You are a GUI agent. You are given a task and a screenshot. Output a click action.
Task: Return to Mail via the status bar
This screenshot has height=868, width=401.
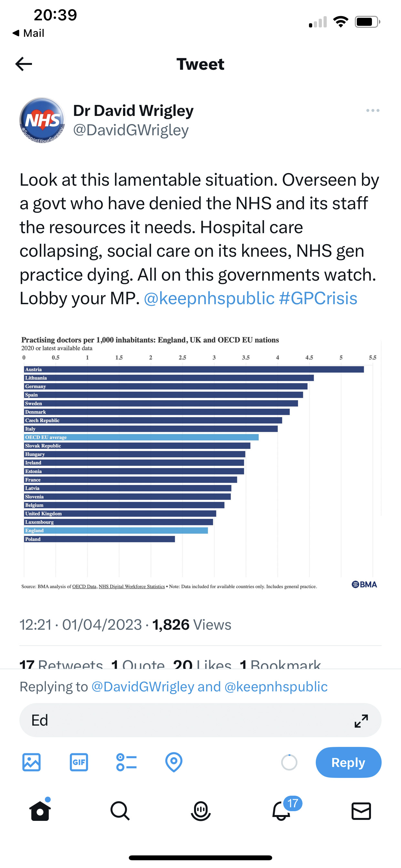[x=28, y=33]
